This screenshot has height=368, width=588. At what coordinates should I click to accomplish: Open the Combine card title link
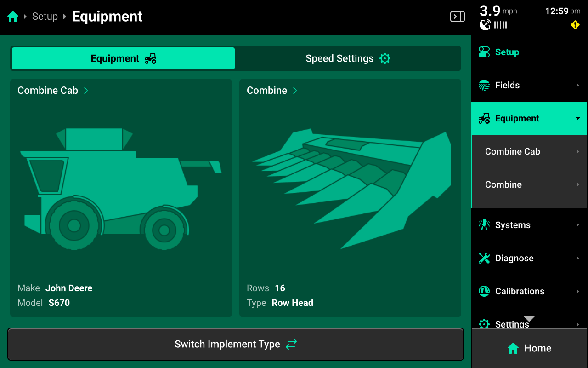[x=272, y=91]
